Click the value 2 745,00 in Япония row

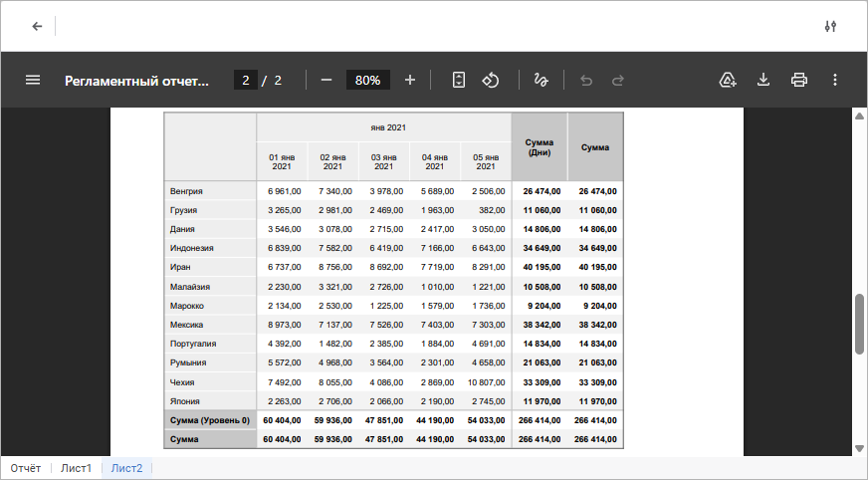coord(488,401)
